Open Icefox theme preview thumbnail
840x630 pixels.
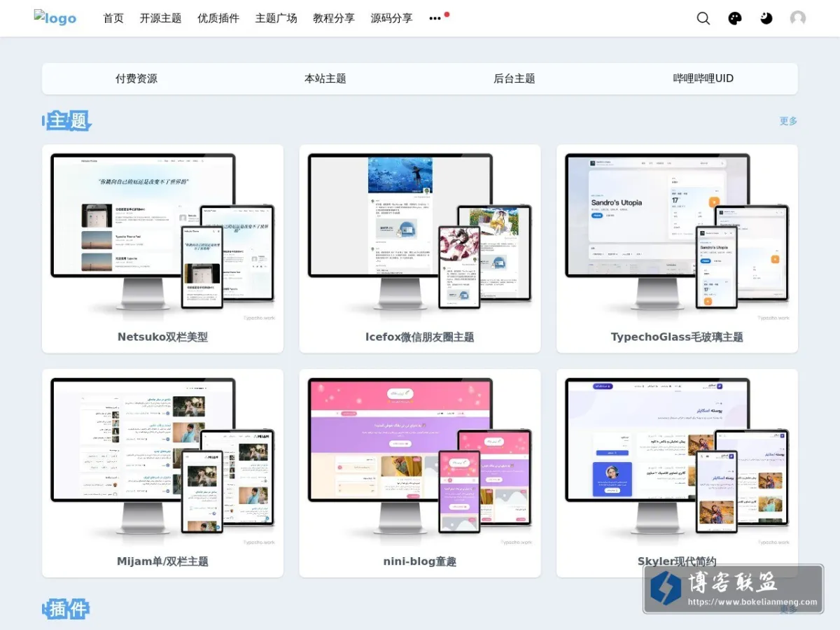[x=420, y=237]
